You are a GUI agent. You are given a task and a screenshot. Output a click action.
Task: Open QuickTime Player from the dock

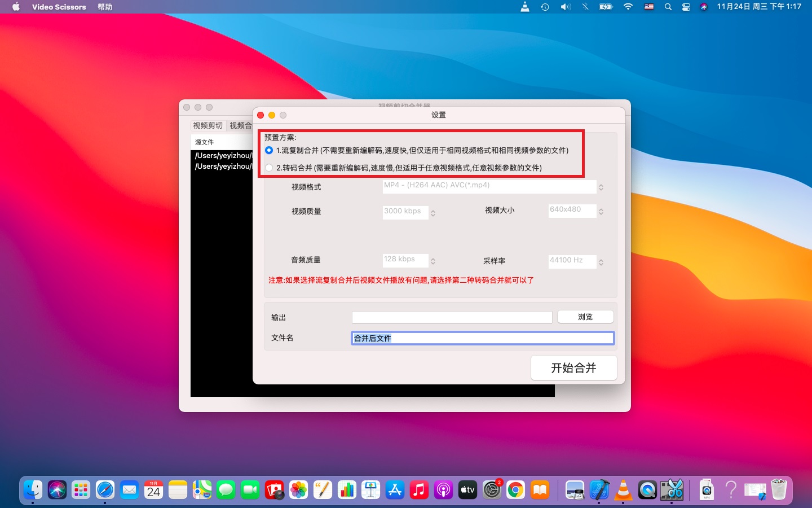(x=647, y=490)
